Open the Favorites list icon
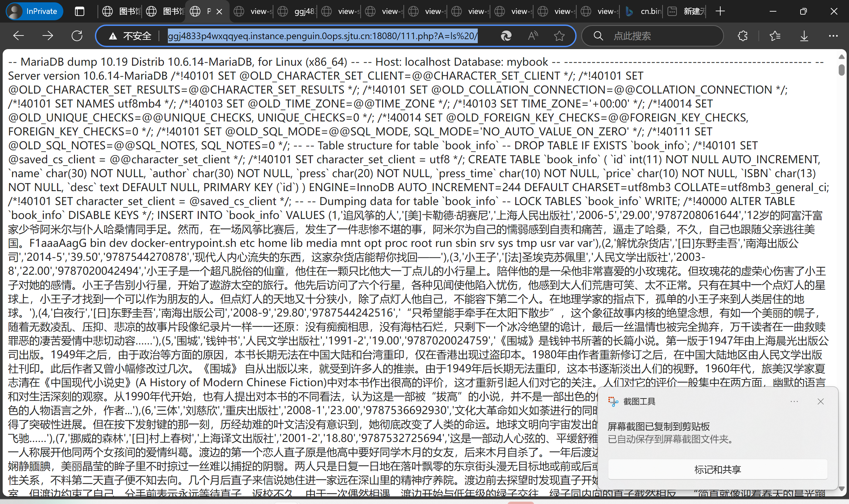Screen dimensions: 849x504 pyautogui.click(x=775, y=36)
